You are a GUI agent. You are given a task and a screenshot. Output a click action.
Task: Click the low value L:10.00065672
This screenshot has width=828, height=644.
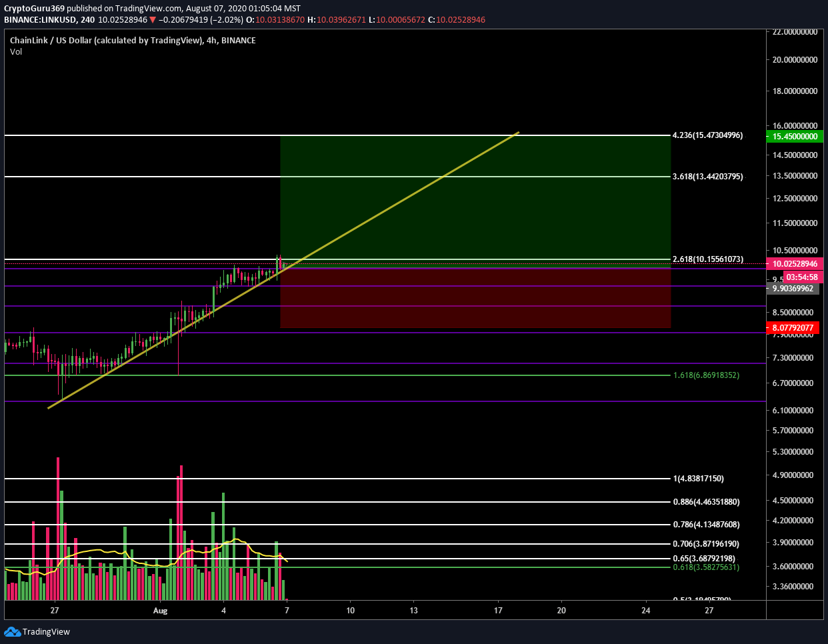(x=397, y=20)
